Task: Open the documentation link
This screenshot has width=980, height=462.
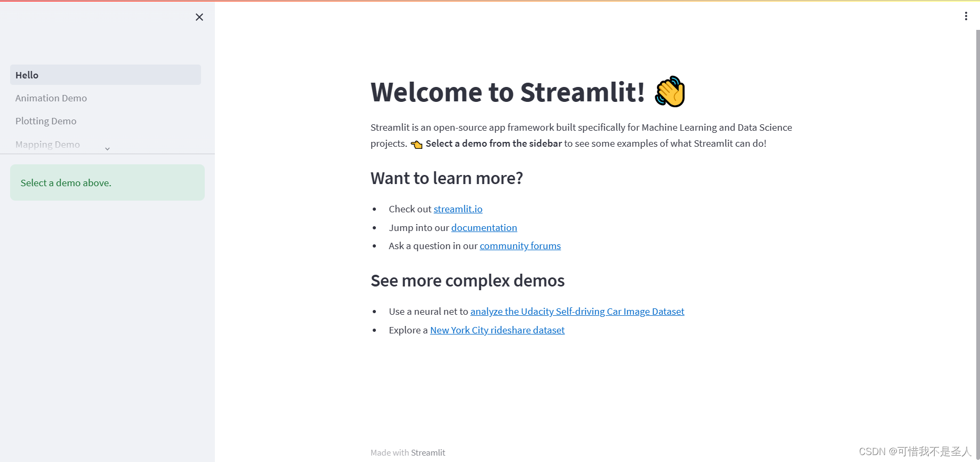Action: tap(484, 228)
